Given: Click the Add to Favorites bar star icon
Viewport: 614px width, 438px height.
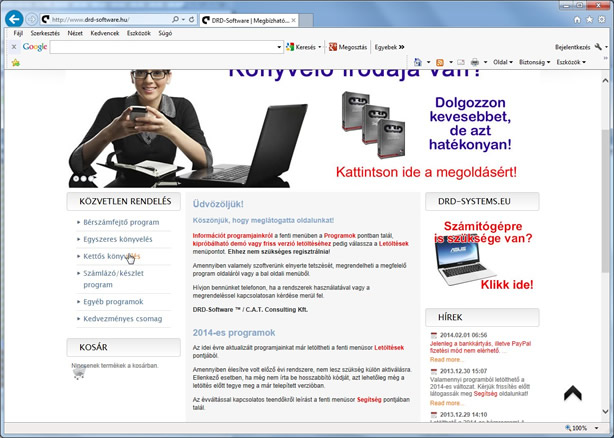Looking at the screenshot, I should click(16, 62).
